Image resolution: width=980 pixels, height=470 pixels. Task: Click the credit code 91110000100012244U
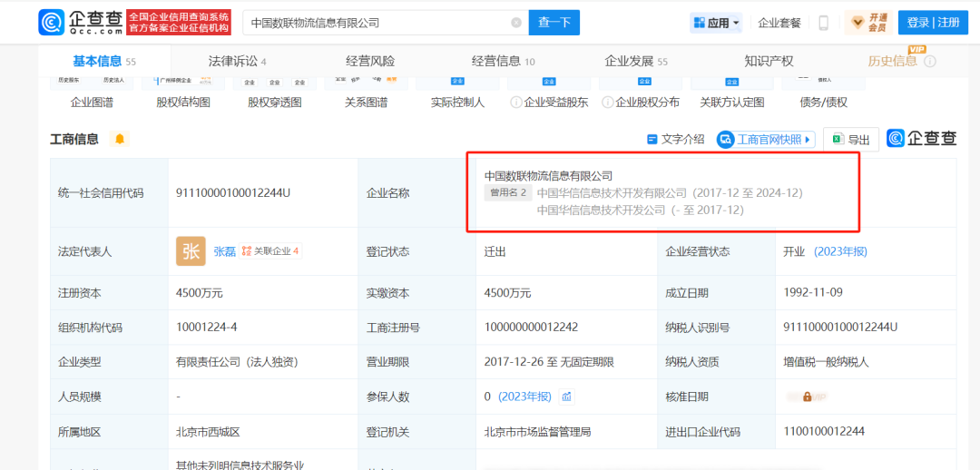(234, 193)
